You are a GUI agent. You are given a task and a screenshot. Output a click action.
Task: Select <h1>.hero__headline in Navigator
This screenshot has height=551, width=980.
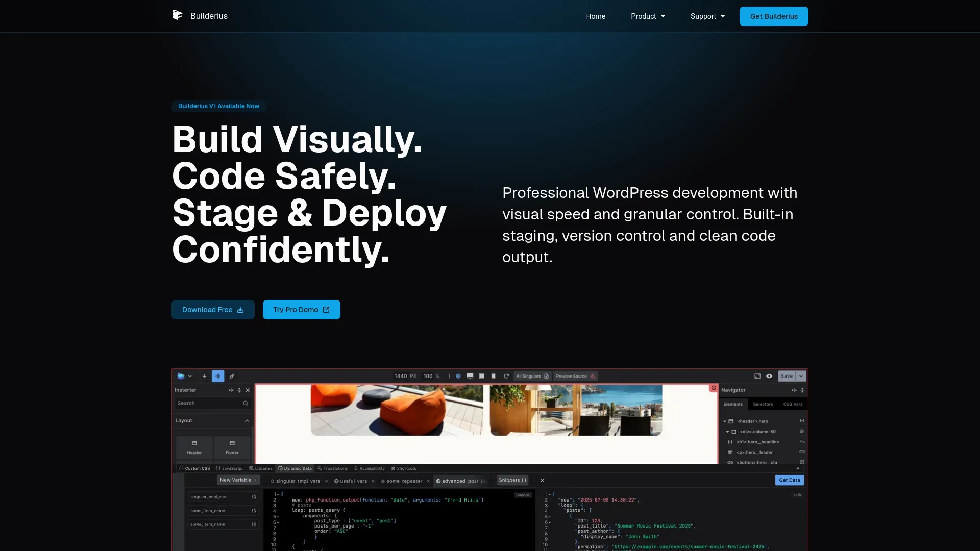coord(757,442)
